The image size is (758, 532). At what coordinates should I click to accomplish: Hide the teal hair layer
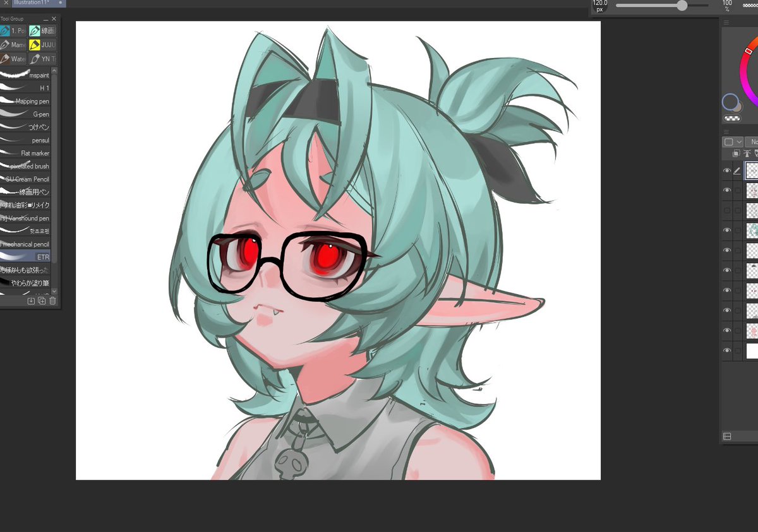point(727,230)
